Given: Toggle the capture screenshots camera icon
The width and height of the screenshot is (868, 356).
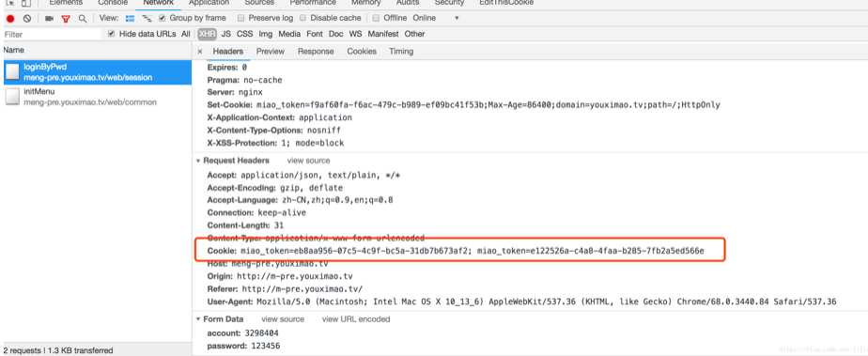Looking at the screenshot, I should pyautogui.click(x=49, y=18).
